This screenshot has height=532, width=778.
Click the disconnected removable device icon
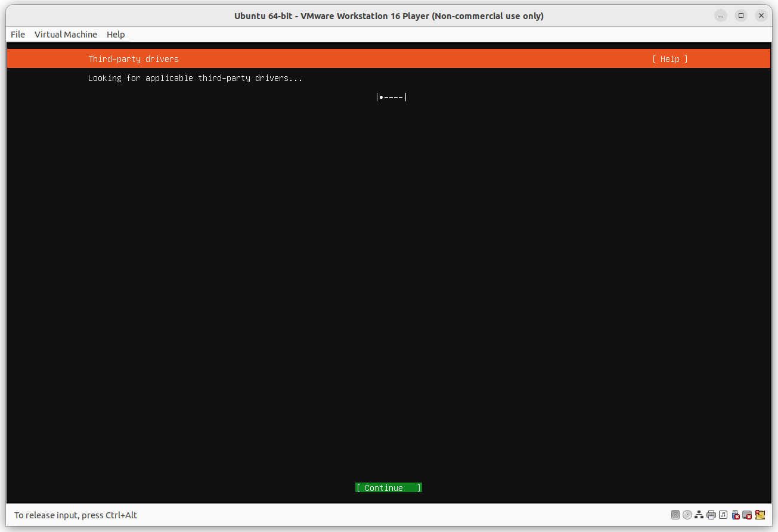point(747,515)
